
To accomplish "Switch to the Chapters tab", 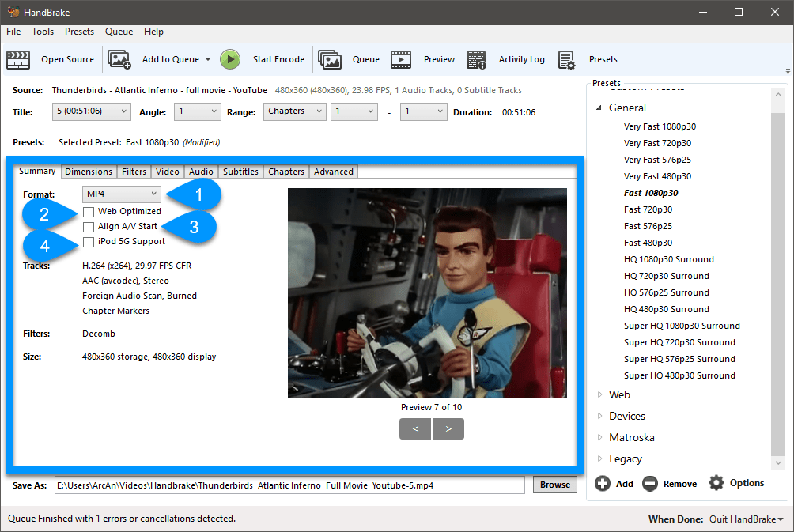I will 286,172.
